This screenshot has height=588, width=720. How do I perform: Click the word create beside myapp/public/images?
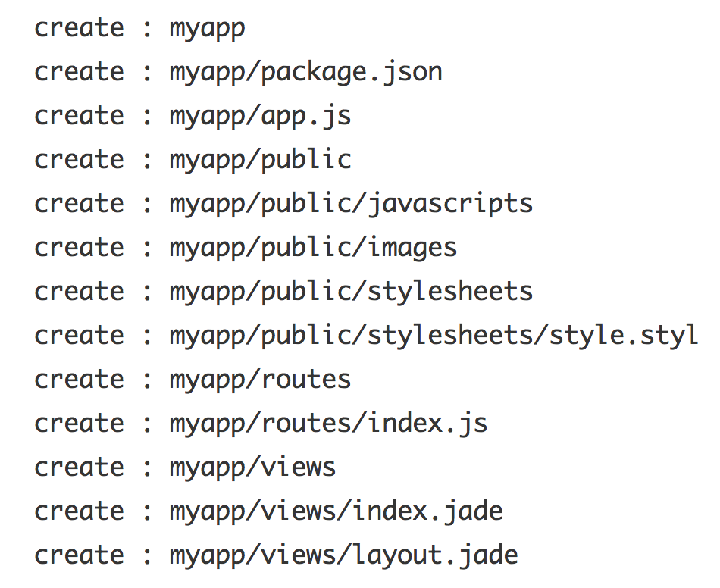[79, 249]
